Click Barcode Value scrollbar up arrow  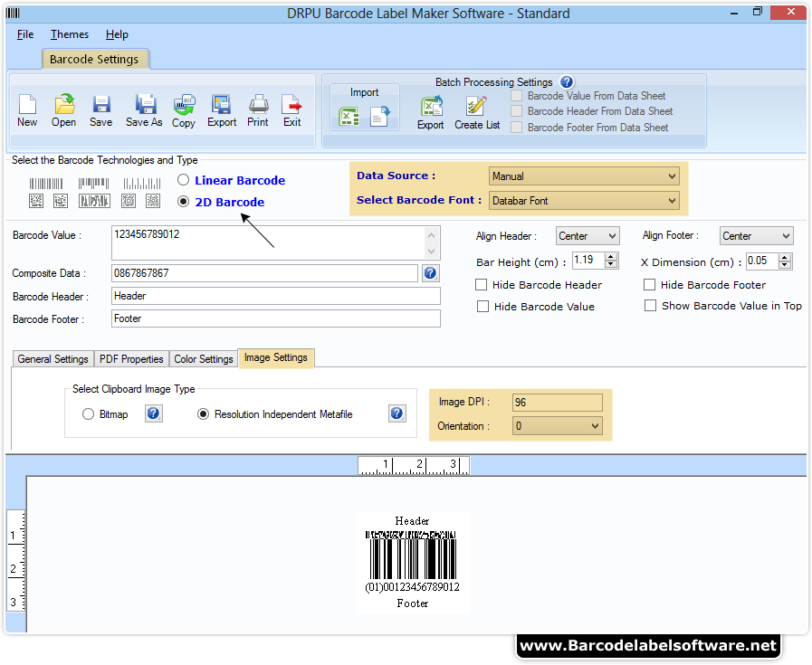coord(432,235)
